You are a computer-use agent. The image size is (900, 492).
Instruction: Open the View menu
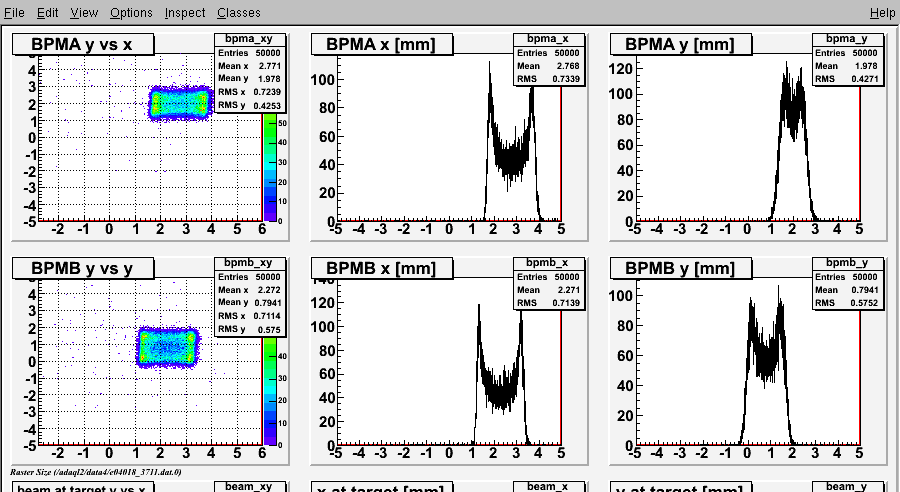(x=84, y=12)
